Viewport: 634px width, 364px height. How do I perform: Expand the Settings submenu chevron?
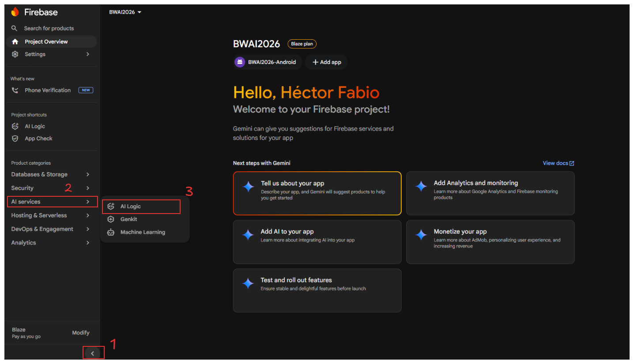(88, 54)
